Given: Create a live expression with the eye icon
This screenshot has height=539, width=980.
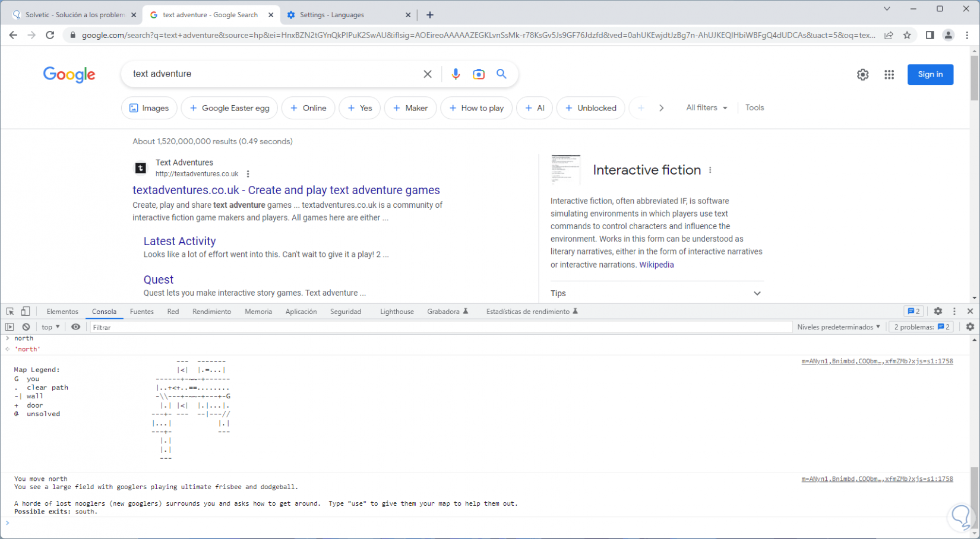Looking at the screenshot, I should (x=75, y=327).
